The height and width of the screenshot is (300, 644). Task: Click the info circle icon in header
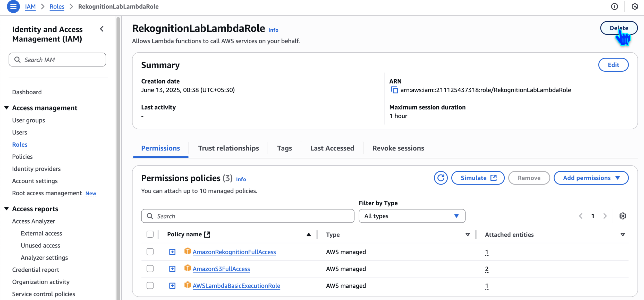614,6
